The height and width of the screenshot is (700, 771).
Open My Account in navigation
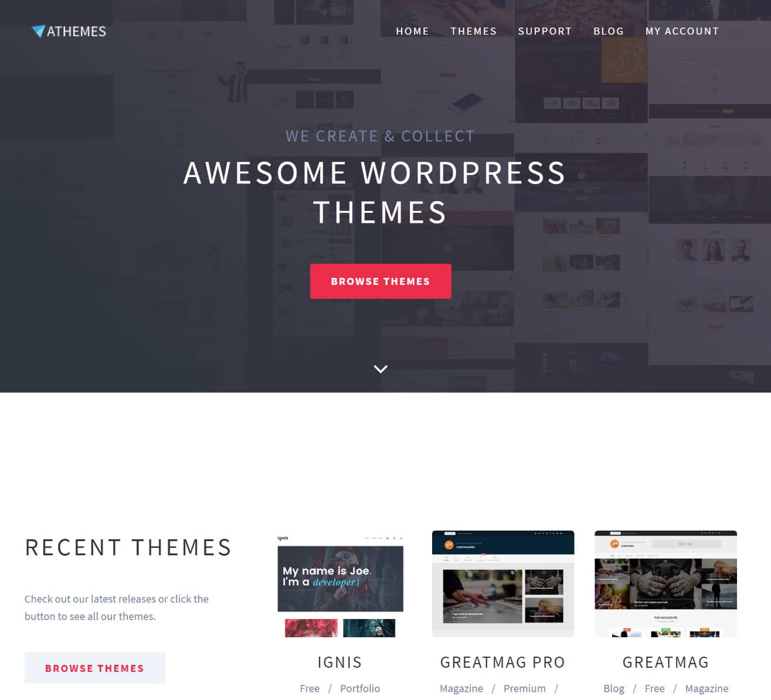pos(682,31)
